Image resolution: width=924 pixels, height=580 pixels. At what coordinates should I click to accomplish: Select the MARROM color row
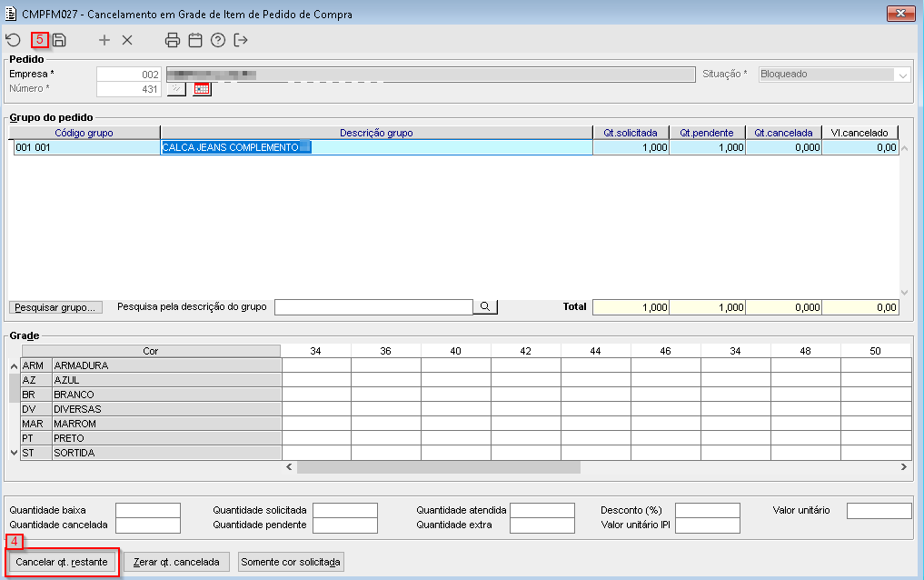tap(151, 424)
